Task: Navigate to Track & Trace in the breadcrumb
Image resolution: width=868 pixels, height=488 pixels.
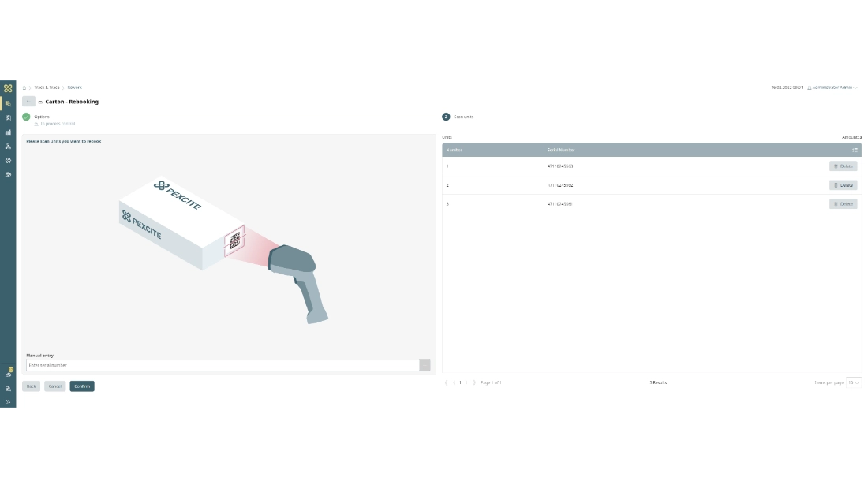Action: (x=47, y=87)
